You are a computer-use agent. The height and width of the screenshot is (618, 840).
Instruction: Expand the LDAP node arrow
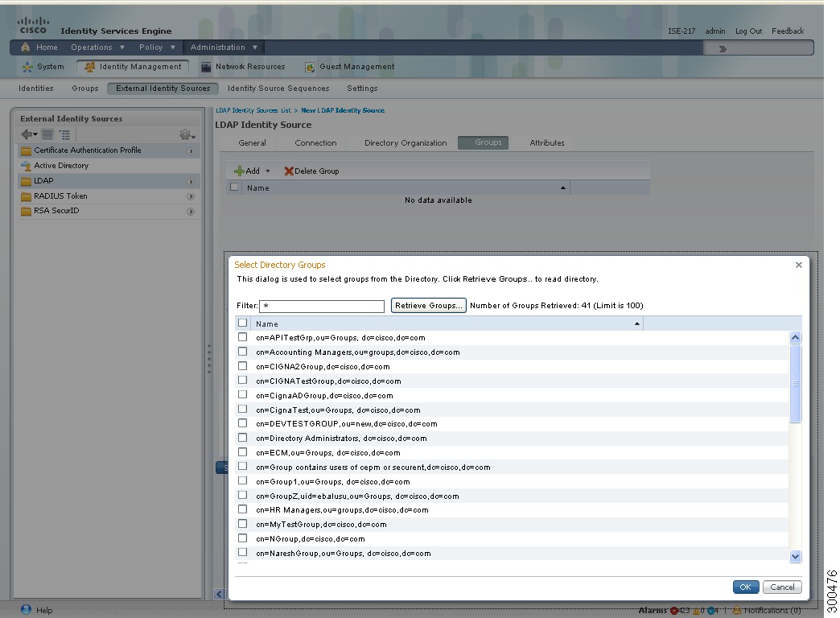[191, 182]
